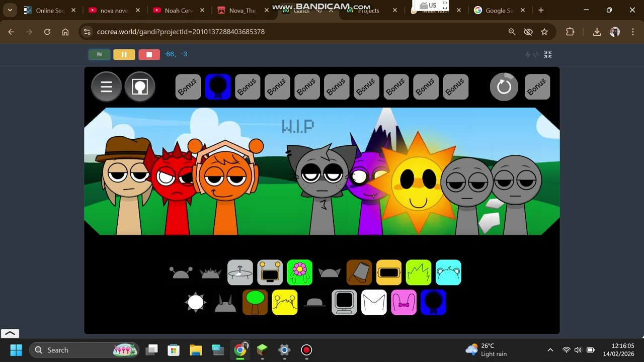Open the Windows Start menu
Viewport: 644px width, 362px height.
pyautogui.click(x=16, y=350)
